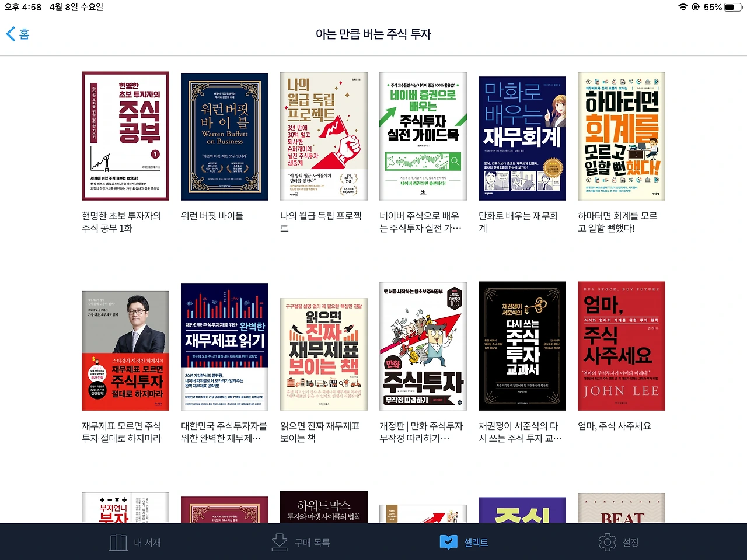Screen dimensions: 747x560
Task: Open the 설정 gear icon
Action: 608,542
